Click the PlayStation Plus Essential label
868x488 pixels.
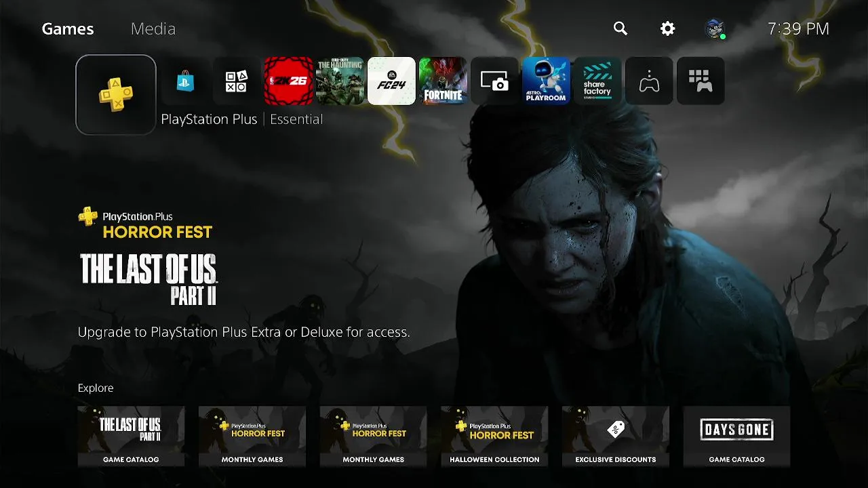click(241, 119)
